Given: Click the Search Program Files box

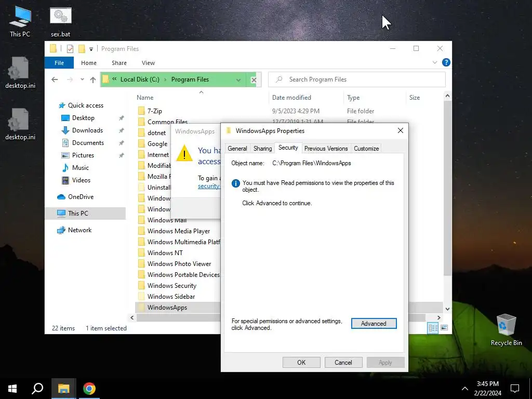Looking at the screenshot, I should pos(356,79).
